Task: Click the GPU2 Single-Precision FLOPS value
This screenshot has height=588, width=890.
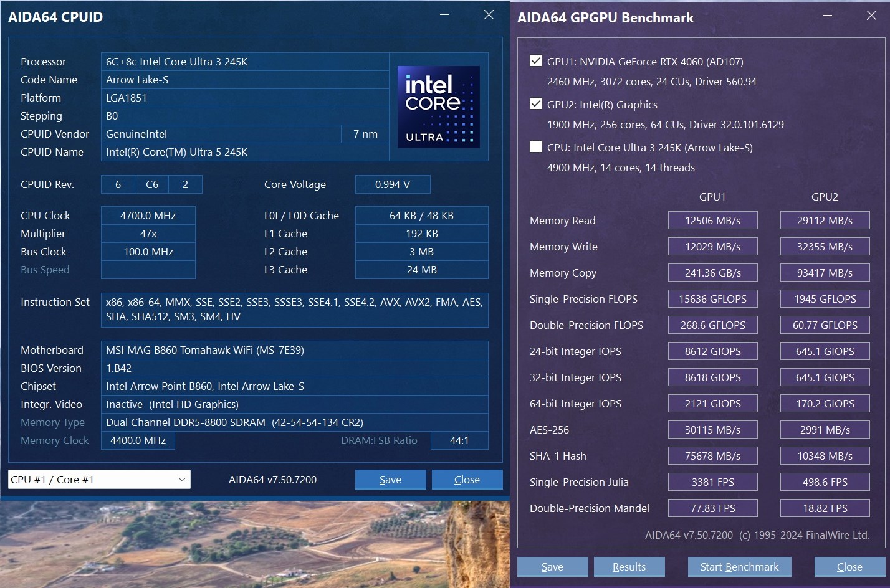Action: (825, 299)
